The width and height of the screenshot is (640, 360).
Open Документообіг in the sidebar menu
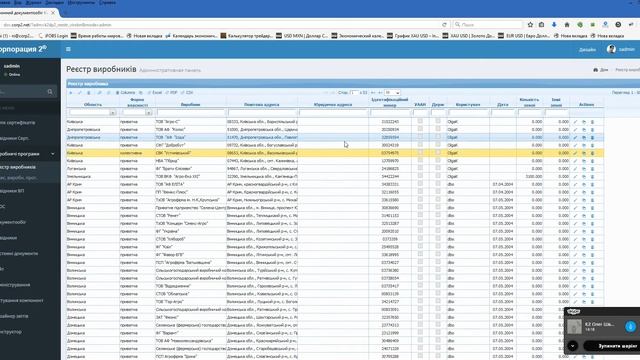pyautogui.click(x=13, y=222)
